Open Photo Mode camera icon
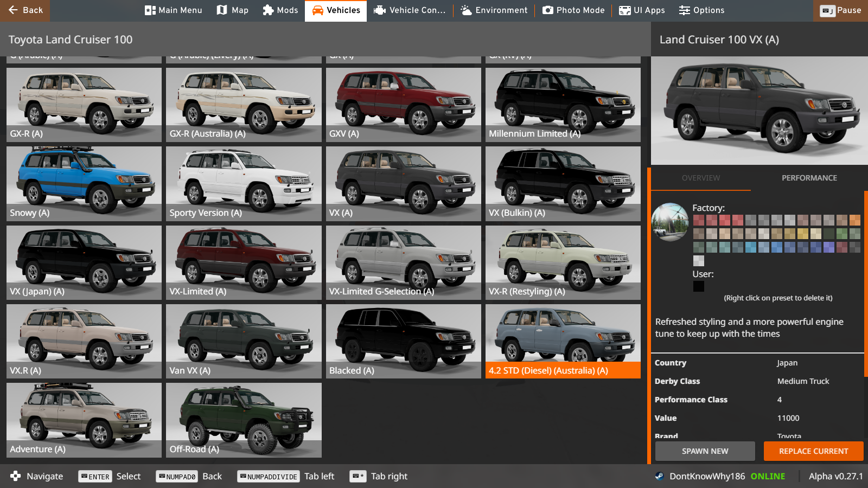Viewport: 868px width, 488px height. click(548, 10)
